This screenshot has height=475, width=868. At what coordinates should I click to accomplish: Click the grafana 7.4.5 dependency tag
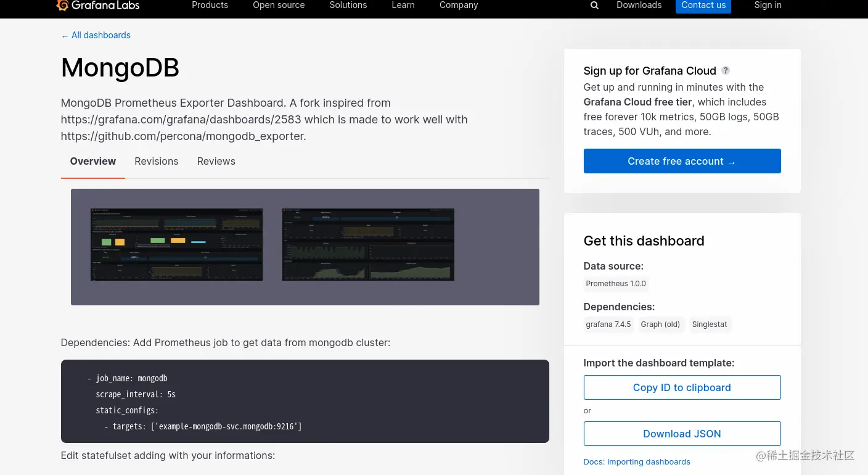608,324
